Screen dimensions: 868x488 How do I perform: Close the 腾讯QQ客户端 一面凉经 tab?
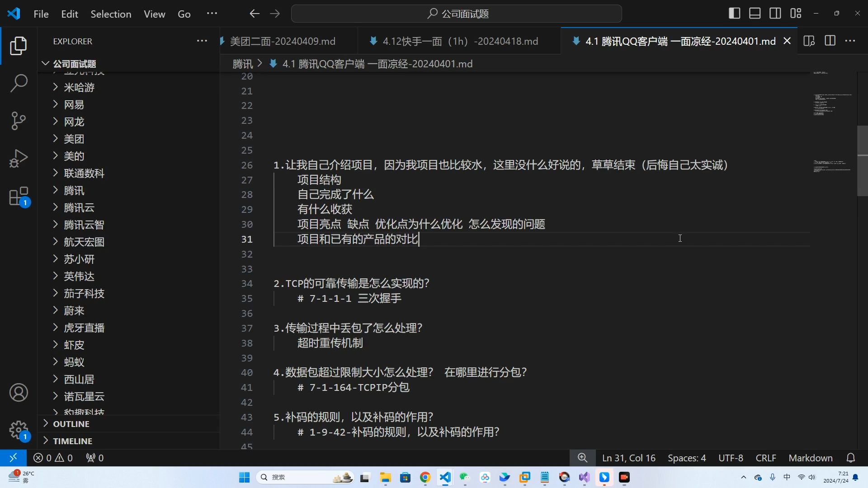click(x=787, y=41)
